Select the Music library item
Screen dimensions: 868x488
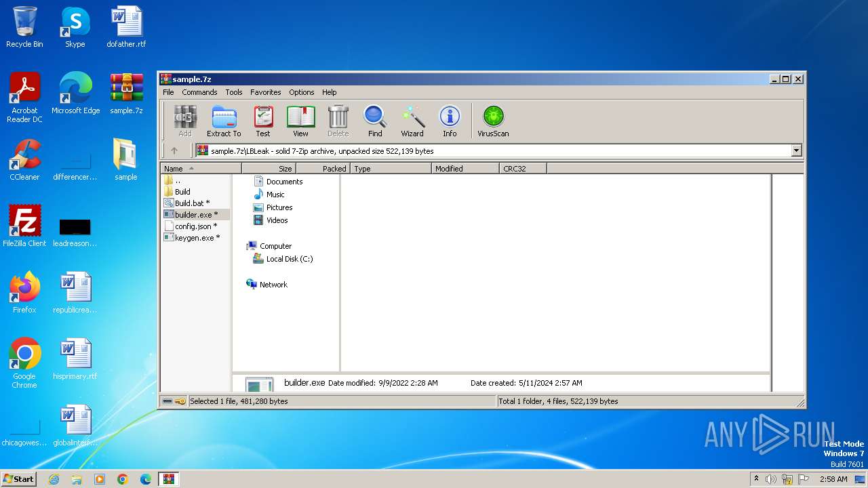pyautogui.click(x=269, y=195)
